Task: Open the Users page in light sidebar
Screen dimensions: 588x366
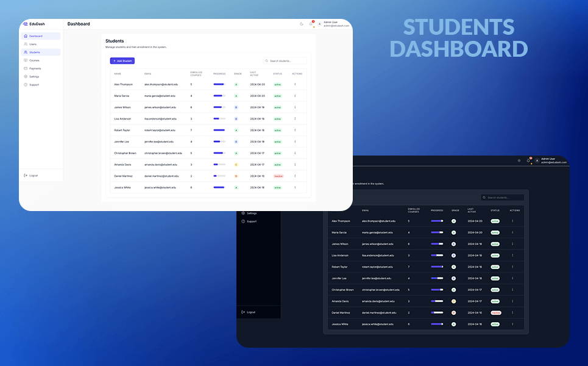Action: pyautogui.click(x=33, y=44)
